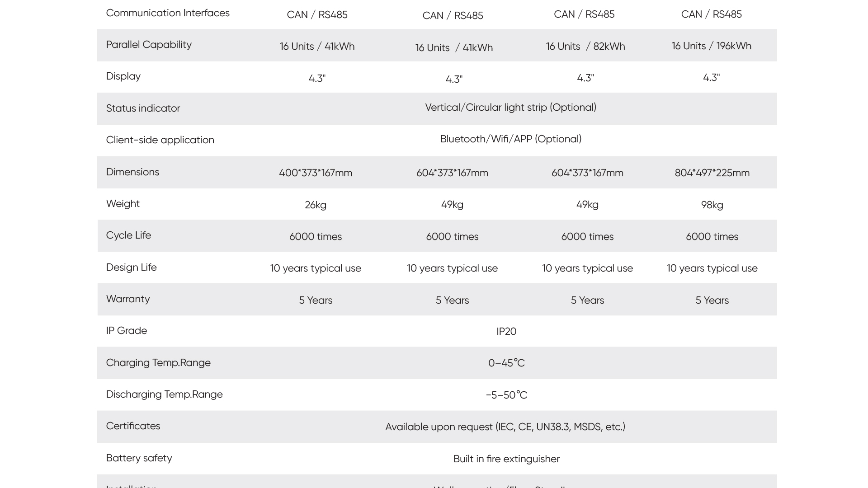Select the IP20 grade value

coord(506,332)
